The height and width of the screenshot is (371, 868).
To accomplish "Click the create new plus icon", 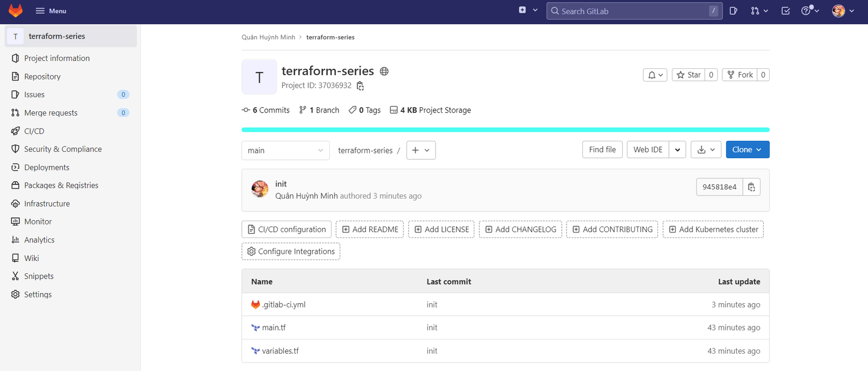I will point(522,10).
